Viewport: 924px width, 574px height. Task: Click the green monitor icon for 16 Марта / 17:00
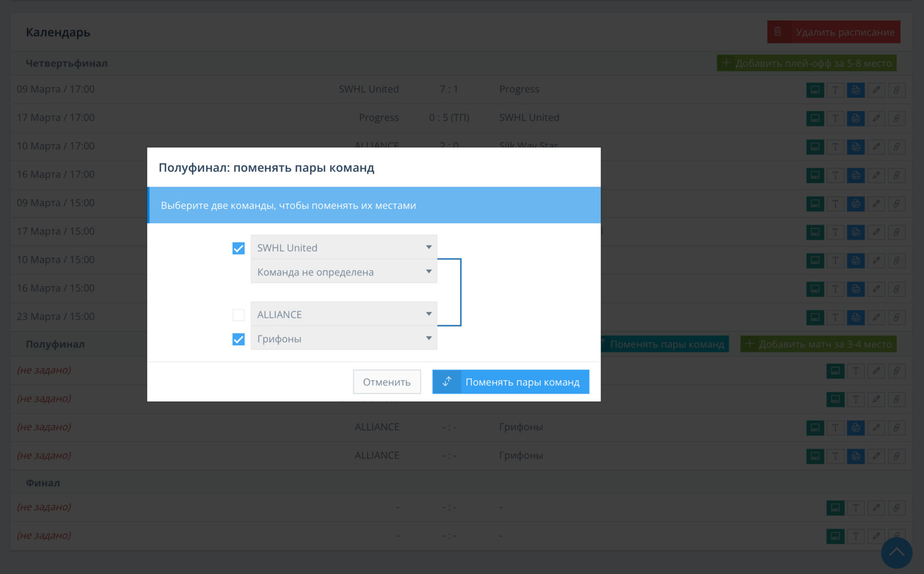[x=815, y=175]
